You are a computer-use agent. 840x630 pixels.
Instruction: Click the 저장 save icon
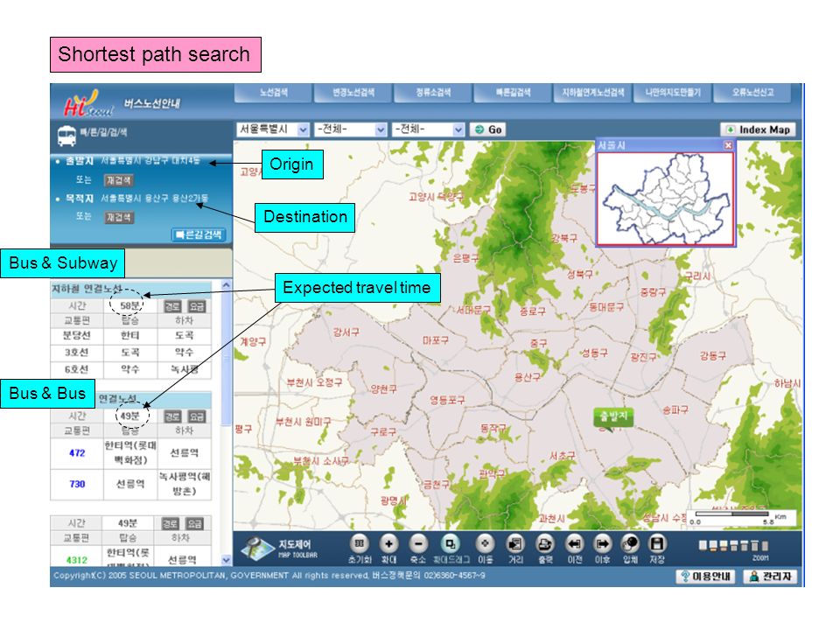click(x=657, y=544)
